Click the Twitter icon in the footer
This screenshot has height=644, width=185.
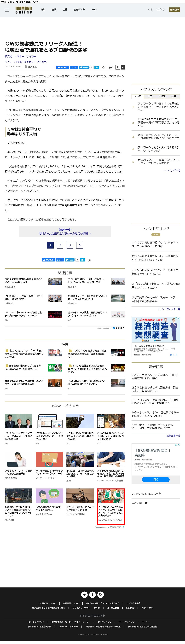85,595
